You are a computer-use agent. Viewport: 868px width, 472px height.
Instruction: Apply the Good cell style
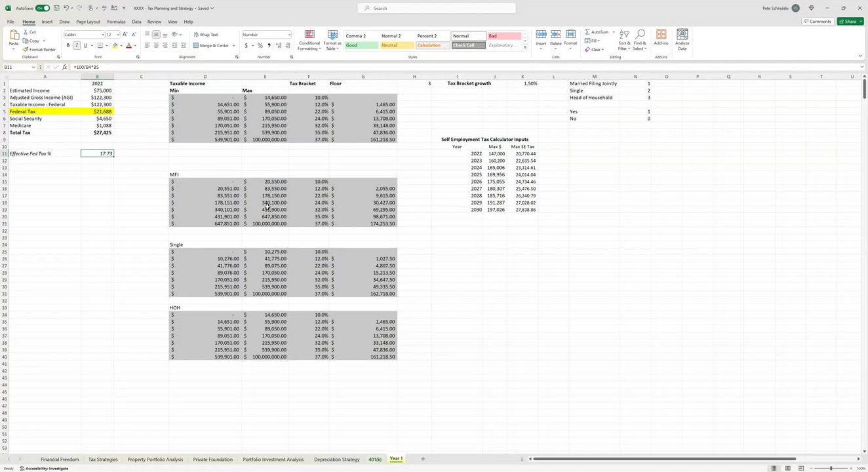[361, 45]
